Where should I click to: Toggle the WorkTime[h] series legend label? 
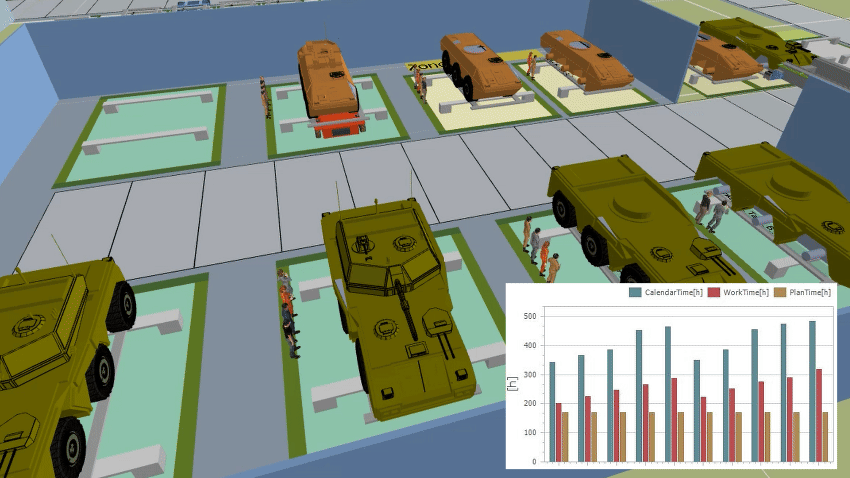pos(746,293)
